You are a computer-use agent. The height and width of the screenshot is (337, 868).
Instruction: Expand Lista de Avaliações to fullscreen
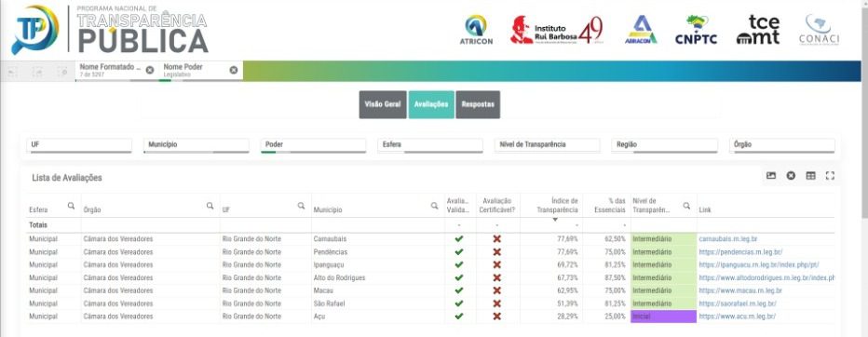[830, 175]
